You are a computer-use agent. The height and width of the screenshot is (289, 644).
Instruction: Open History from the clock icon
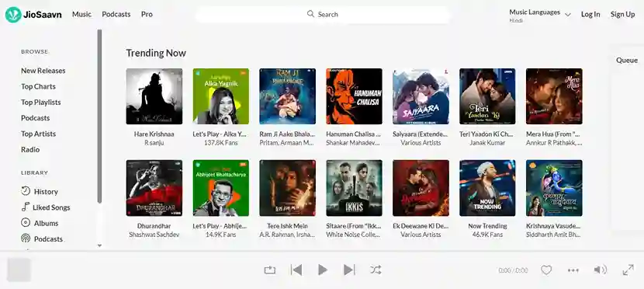point(26,191)
